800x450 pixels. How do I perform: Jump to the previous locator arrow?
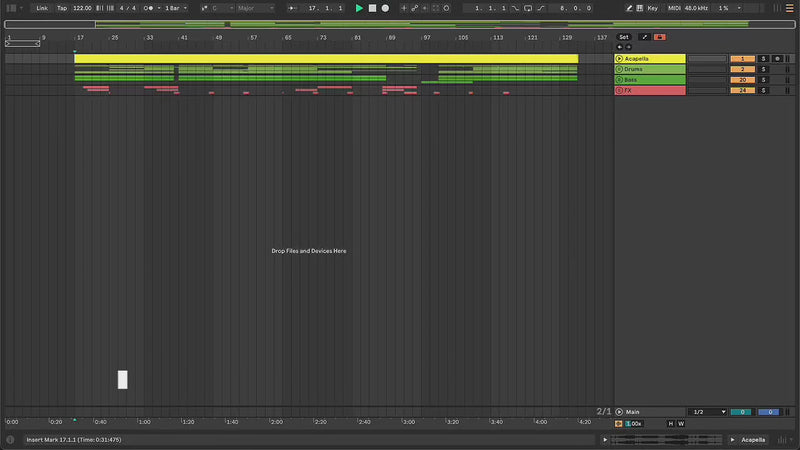tap(619, 47)
